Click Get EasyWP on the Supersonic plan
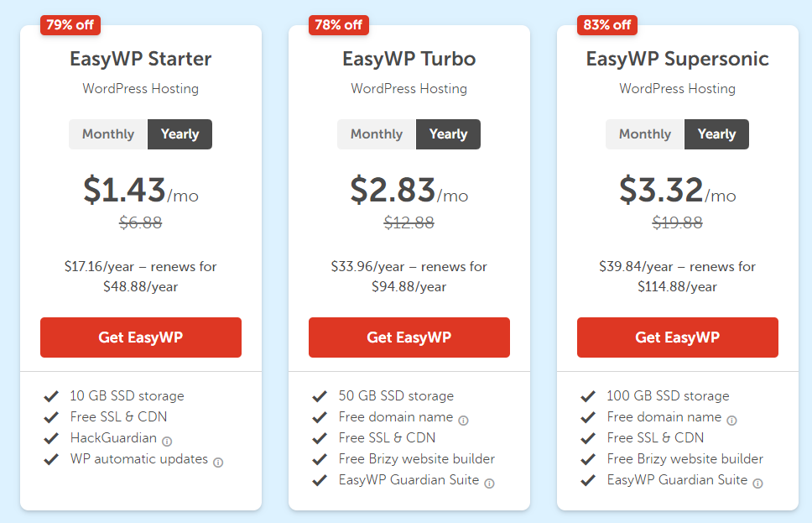This screenshot has height=523, width=812. point(677,337)
